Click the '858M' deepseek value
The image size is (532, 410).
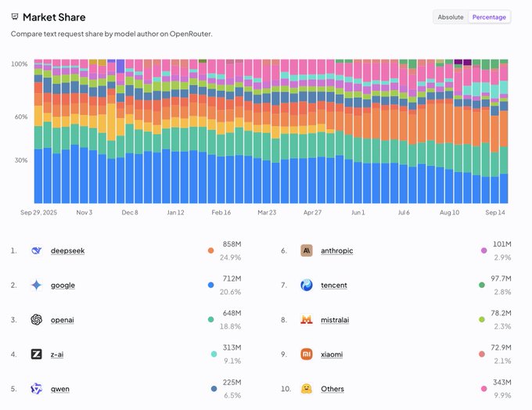pyautogui.click(x=232, y=244)
